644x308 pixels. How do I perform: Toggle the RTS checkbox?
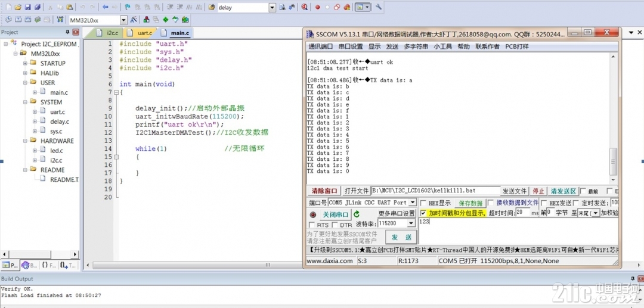312,225
